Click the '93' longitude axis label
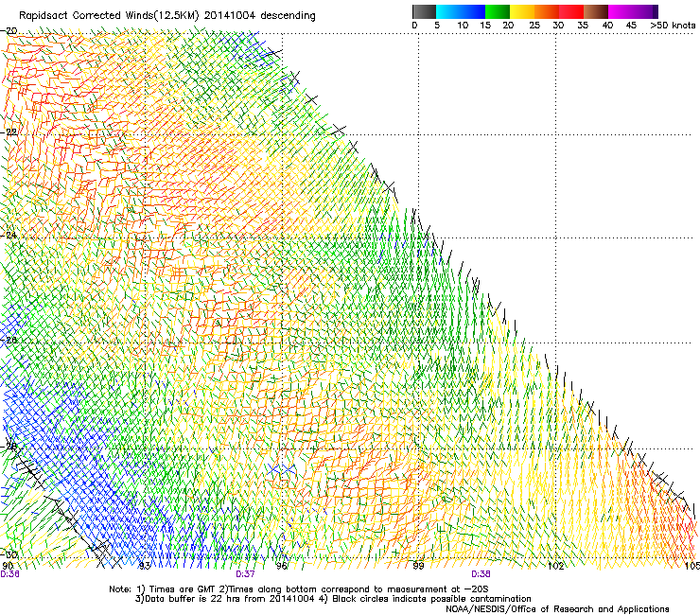This screenshot has width=700, height=615. pyautogui.click(x=144, y=566)
